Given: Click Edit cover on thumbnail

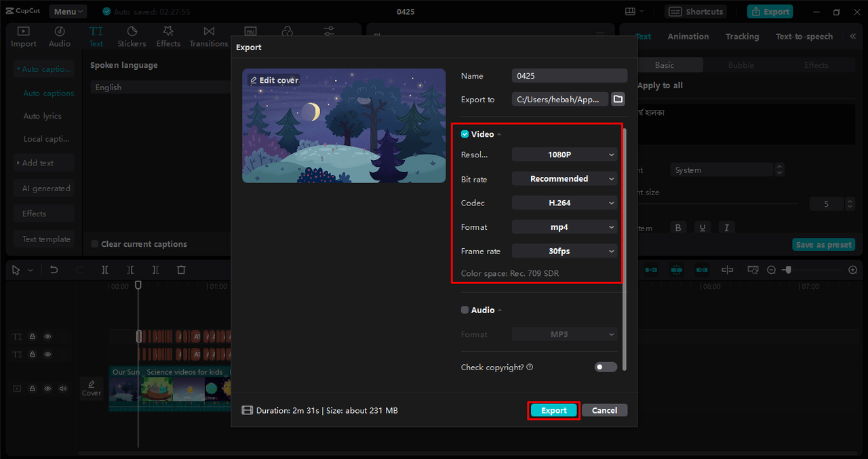Looking at the screenshot, I should click(274, 80).
